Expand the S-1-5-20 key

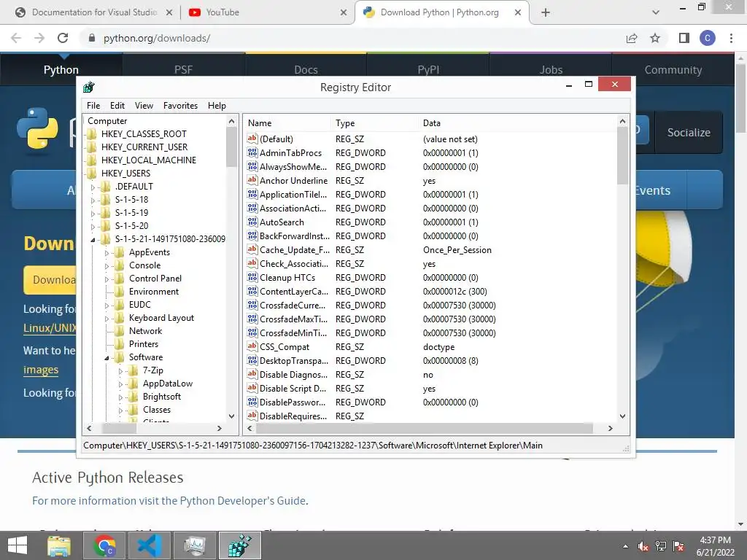click(93, 226)
